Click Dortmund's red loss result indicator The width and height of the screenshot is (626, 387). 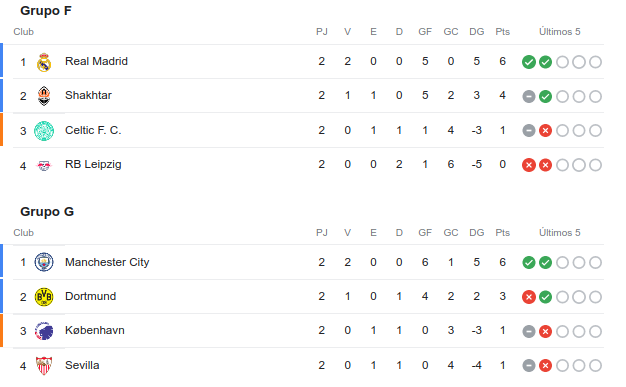point(529,297)
